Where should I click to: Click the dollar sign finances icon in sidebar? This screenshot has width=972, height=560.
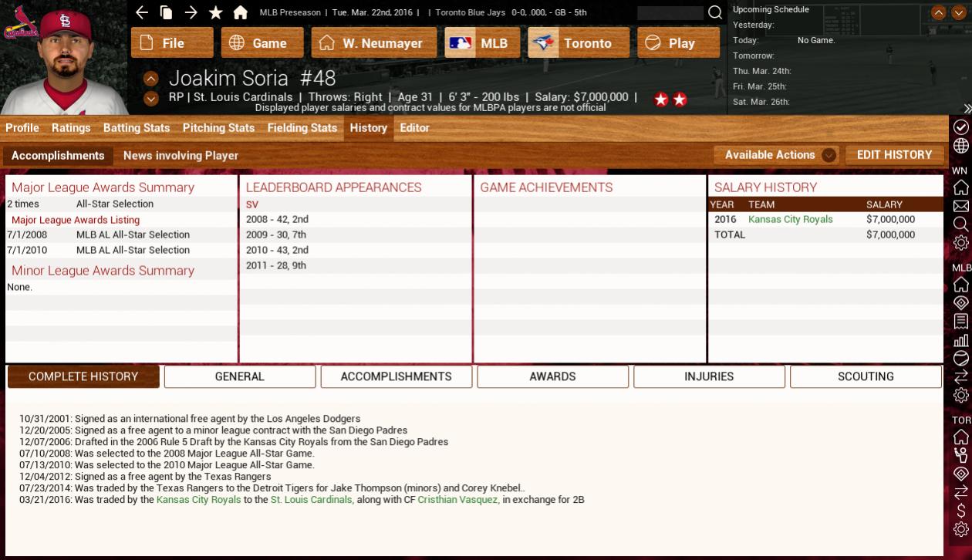[960, 511]
